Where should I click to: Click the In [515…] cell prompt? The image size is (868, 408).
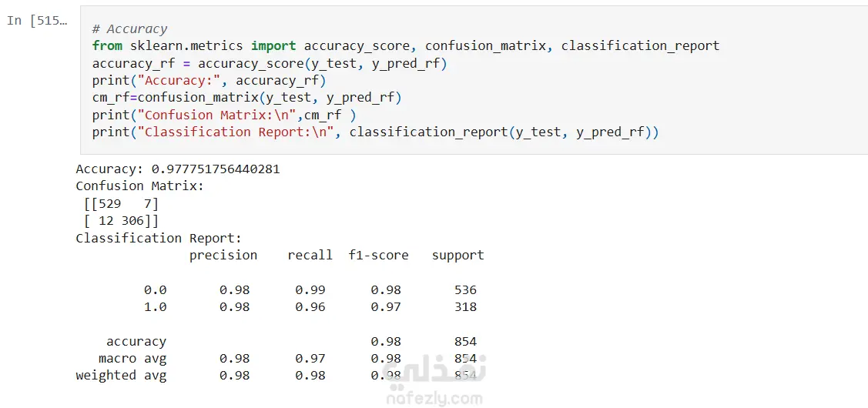point(37,21)
